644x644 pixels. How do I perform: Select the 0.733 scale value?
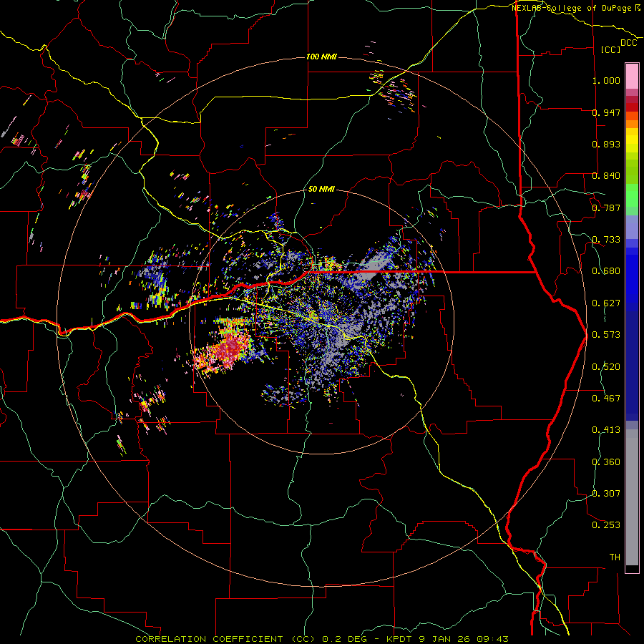pyautogui.click(x=606, y=240)
